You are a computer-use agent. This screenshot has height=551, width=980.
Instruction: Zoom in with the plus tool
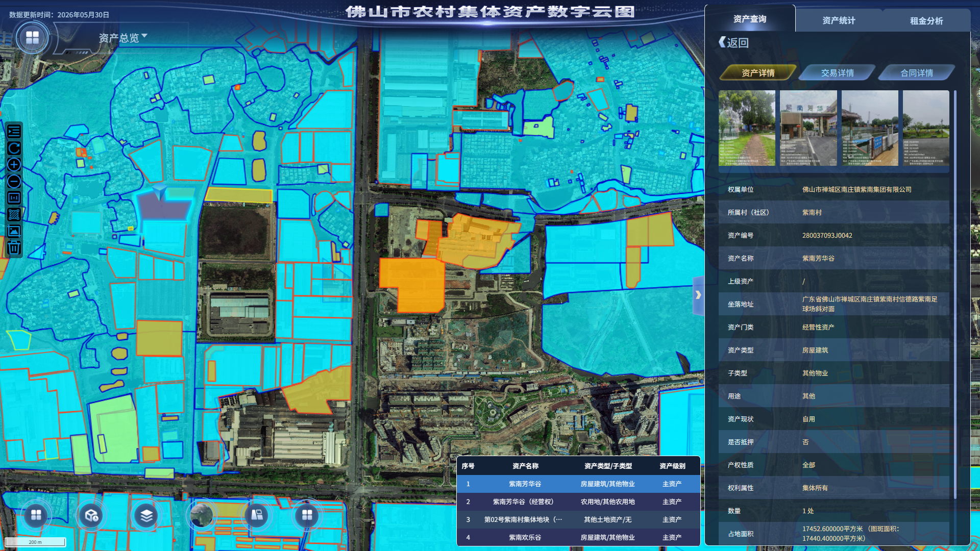(x=14, y=165)
